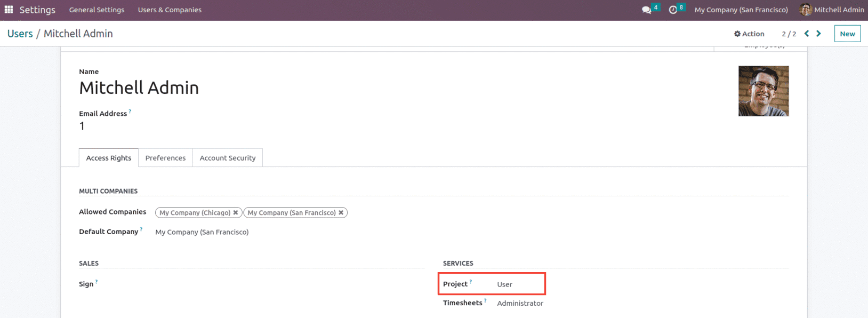Click the Allowed Companies field label
Viewport: 868px width, 318px height.
pyautogui.click(x=112, y=212)
